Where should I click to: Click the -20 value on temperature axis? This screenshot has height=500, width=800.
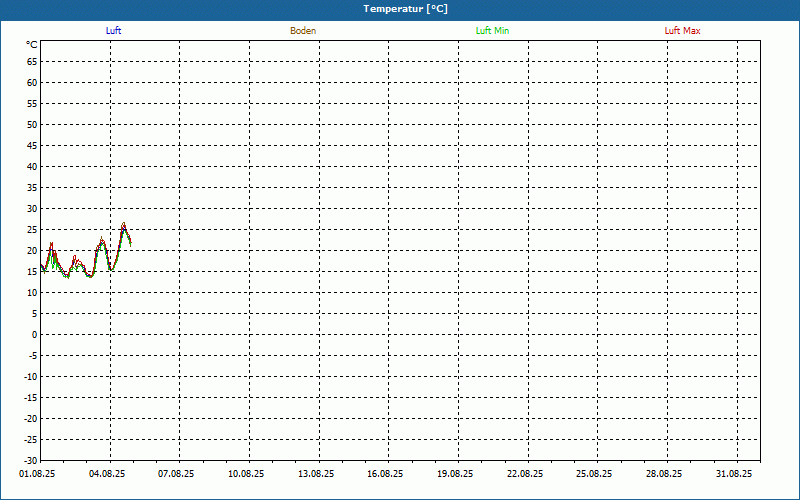tap(31, 419)
